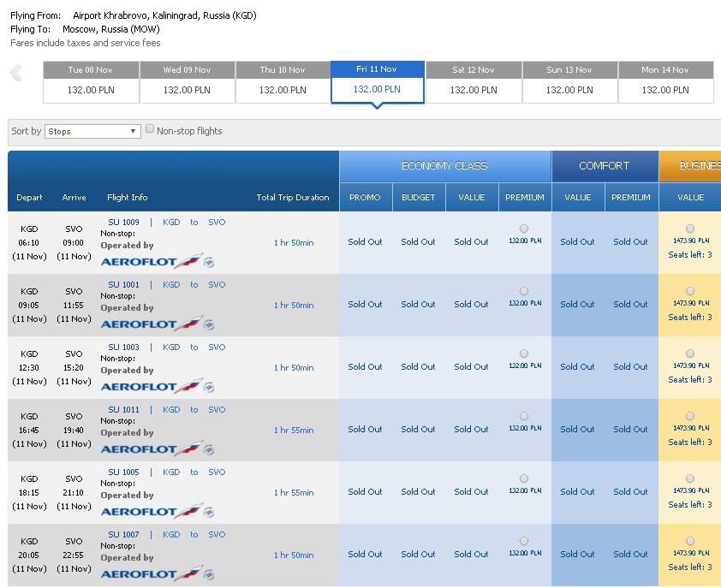Click Aeroflot logo in SU 1005 row

coord(152,511)
